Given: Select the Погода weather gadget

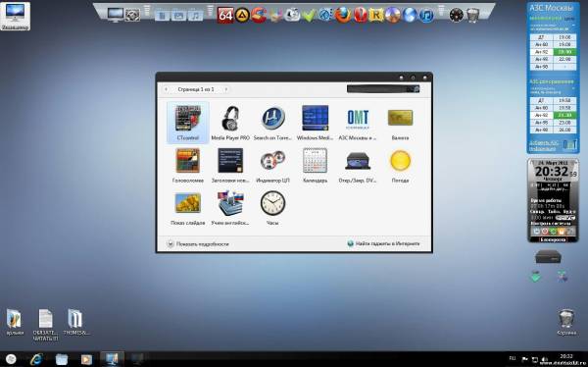Looking at the screenshot, I should point(400,165).
